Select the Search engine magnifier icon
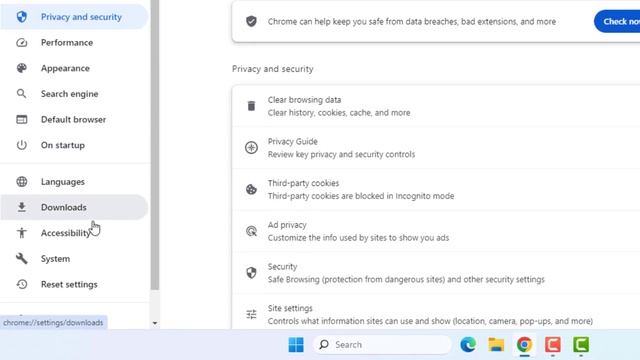 [22, 94]
